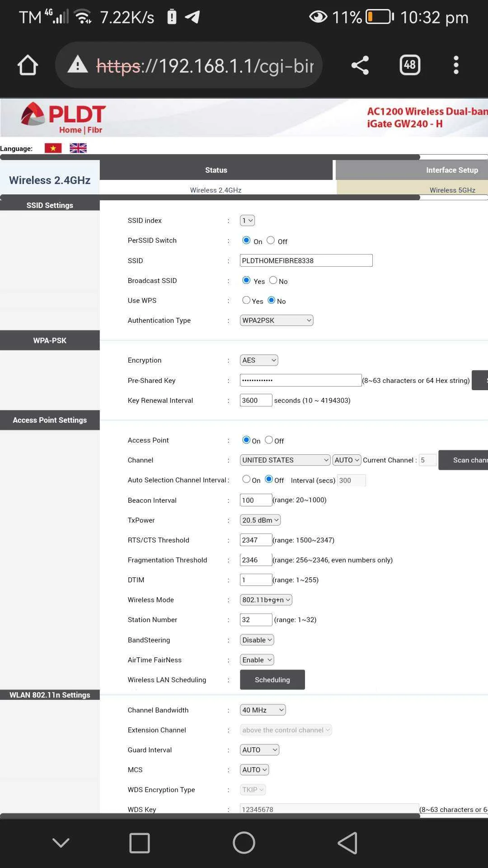
Task: Open the Interface Setup tab
Action: coord(412,170)
